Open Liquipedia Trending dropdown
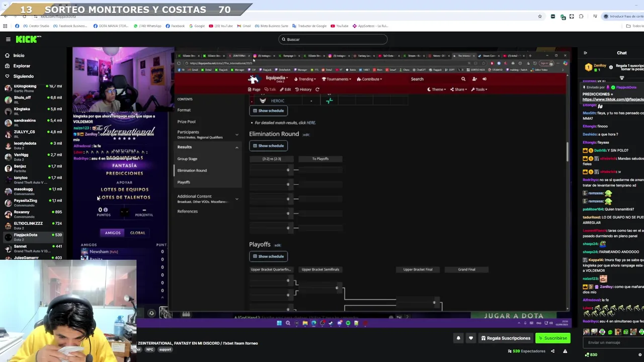 click(x=306, y=79)
